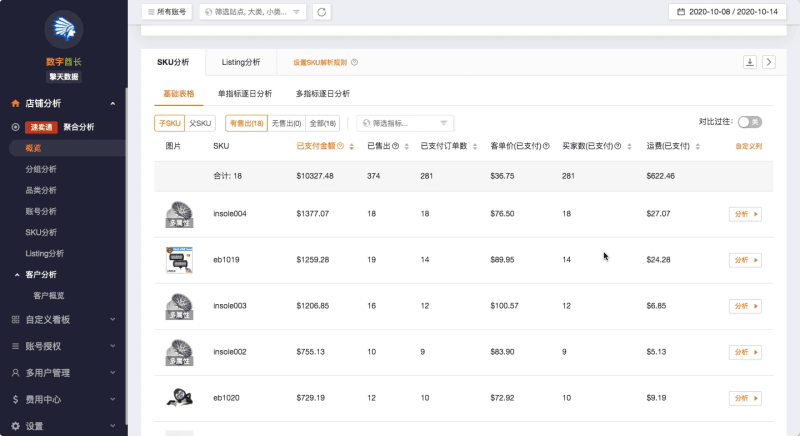Click the help icon beside 设置SKU解析规则

(355, 62)
